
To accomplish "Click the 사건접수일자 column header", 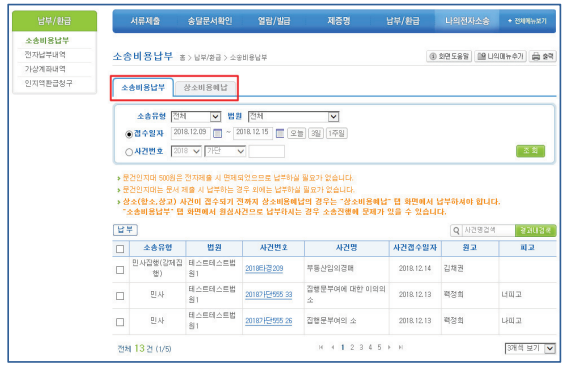I will pyautogui.click(x=415, y=248).
